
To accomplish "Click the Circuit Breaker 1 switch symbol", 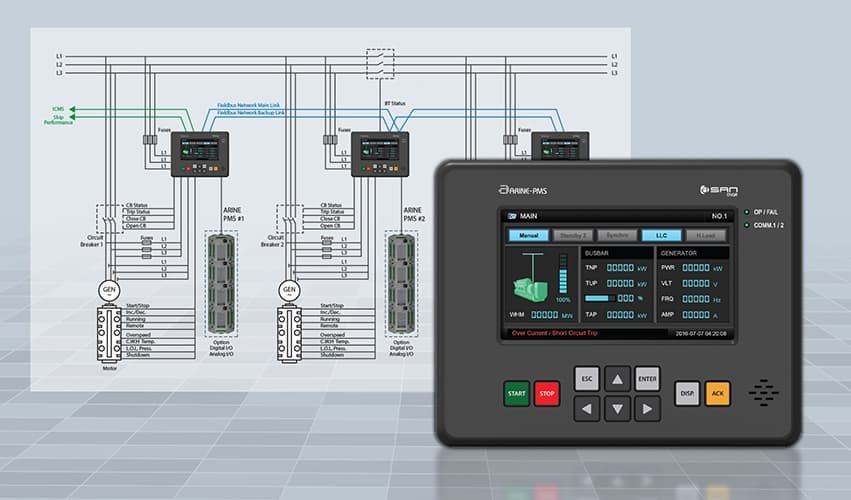I will coord(109,219).
